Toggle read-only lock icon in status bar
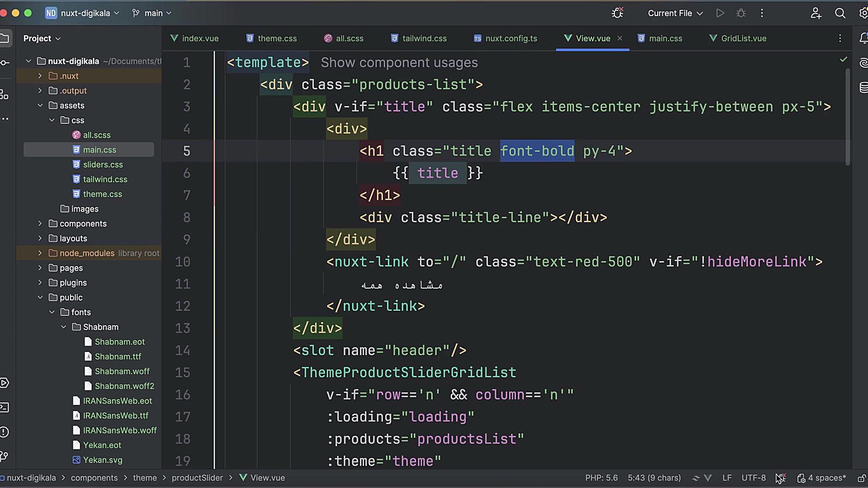This screenshot has height=488, width=868. tap(862, 478)
